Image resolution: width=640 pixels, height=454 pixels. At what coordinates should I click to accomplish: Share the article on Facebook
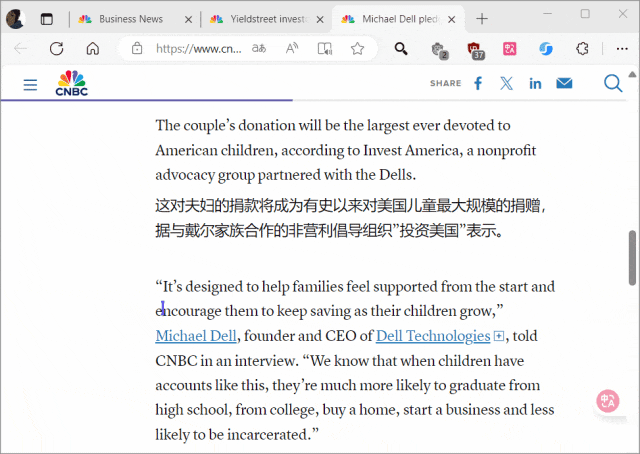478,83
